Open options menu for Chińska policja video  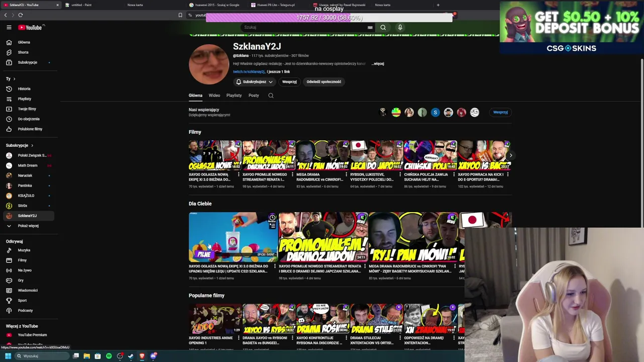[454, 174]
